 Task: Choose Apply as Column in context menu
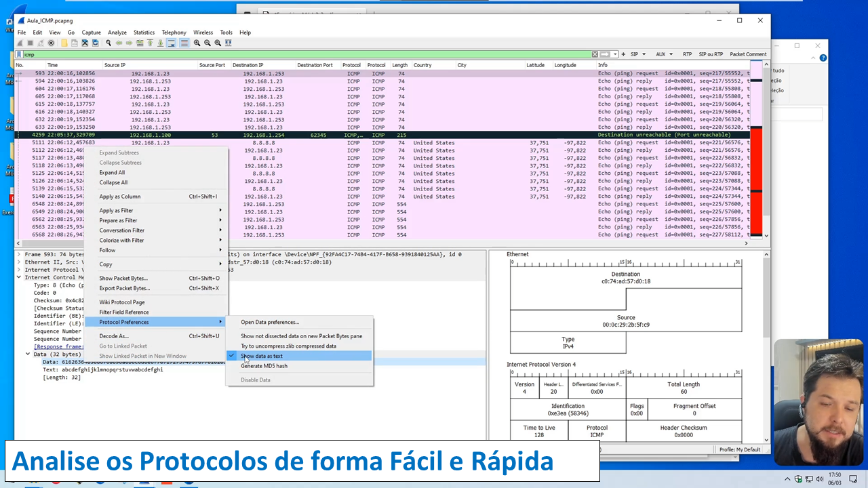(155, 197)
